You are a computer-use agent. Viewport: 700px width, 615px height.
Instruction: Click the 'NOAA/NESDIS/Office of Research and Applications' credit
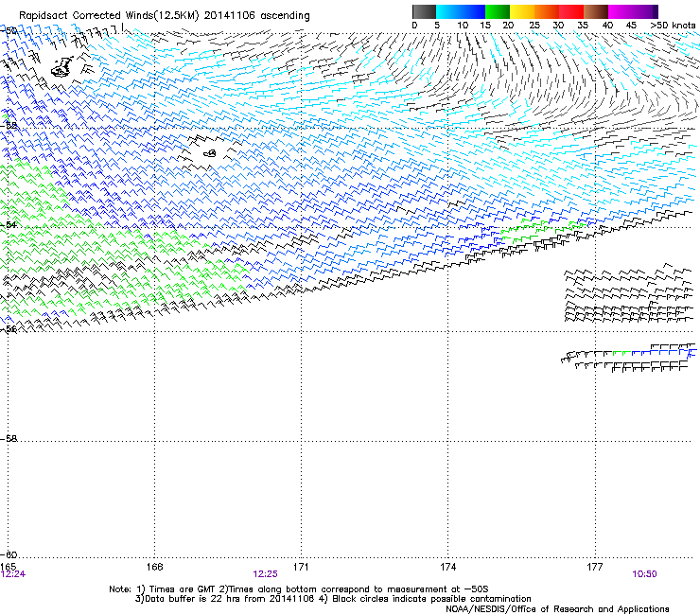[557, 609]
